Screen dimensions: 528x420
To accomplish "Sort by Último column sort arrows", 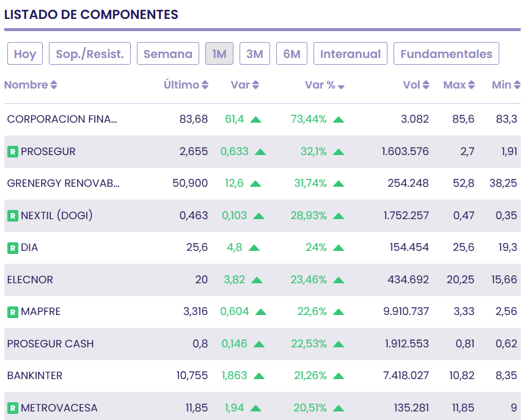I will [x=205, y=85].
